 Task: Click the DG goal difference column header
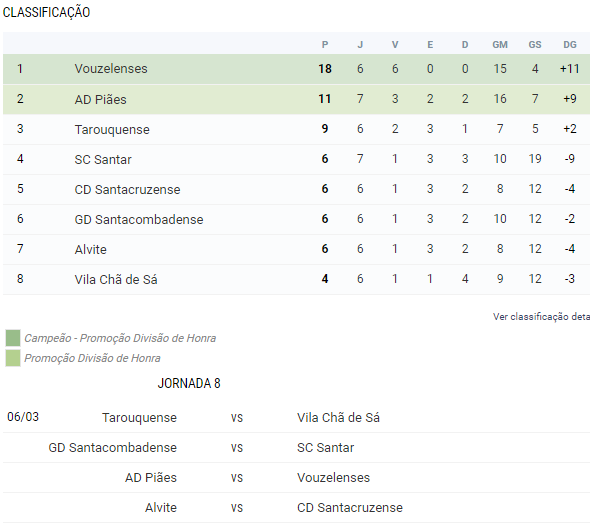pos(570,45)
